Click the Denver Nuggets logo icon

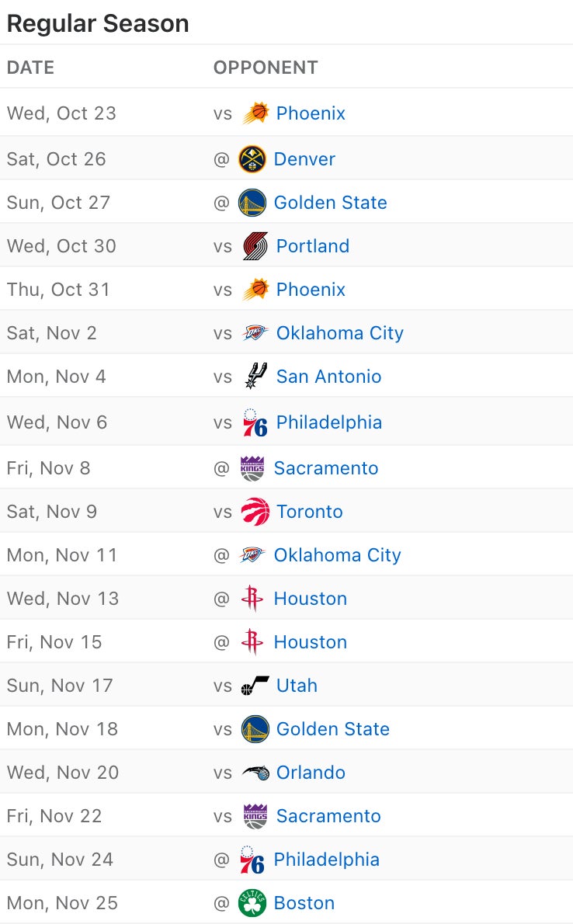252,159
